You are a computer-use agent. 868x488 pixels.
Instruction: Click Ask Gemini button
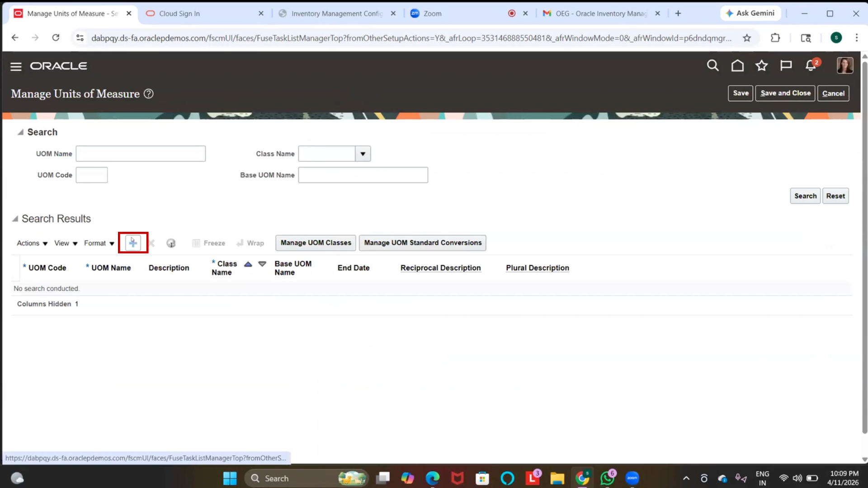[750, 14]
